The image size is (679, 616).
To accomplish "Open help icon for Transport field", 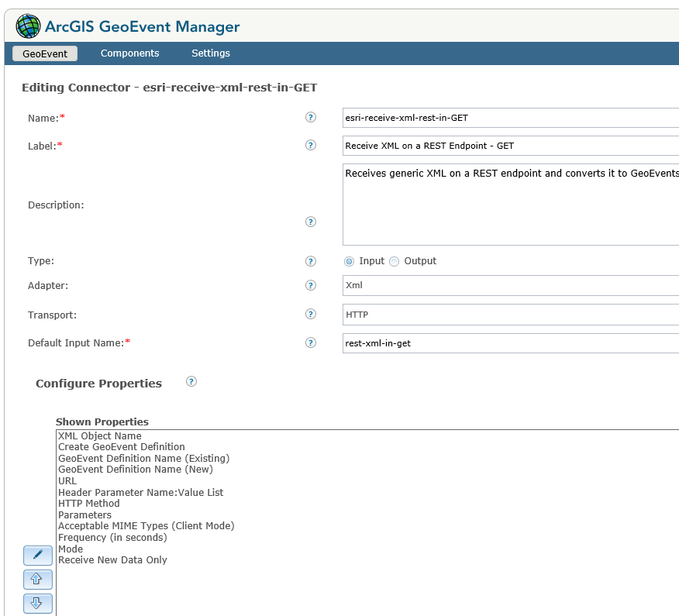I will coord(311,314).
